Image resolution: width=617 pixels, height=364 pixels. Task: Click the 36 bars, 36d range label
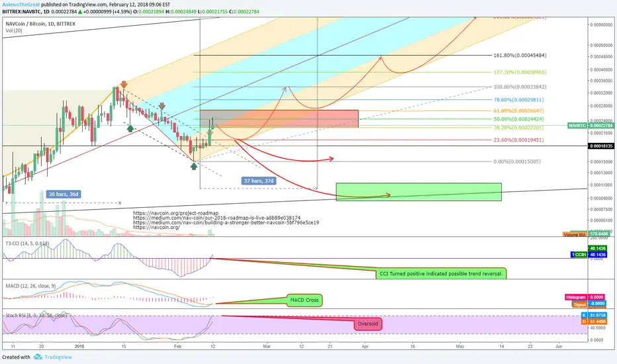tap(64, 194)
